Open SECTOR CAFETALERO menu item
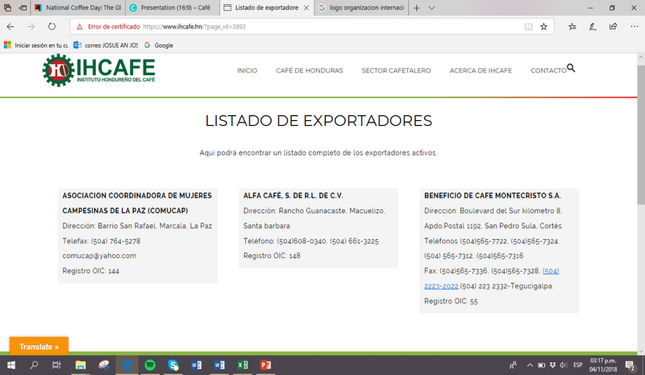 pos(396,71)
